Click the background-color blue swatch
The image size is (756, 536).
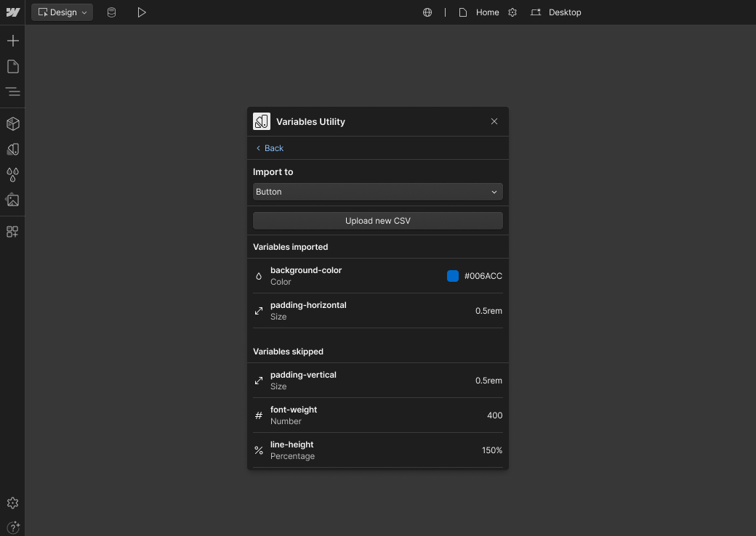(453, 276)
